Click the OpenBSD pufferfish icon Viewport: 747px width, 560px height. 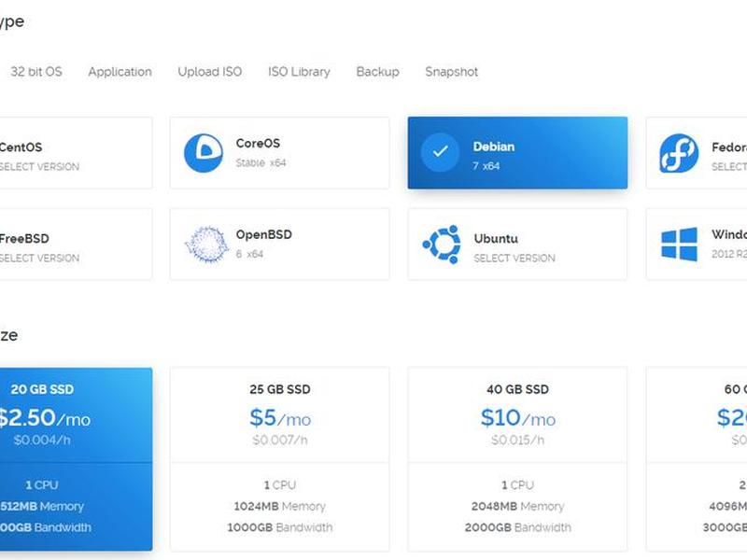(x=206, y=245)
